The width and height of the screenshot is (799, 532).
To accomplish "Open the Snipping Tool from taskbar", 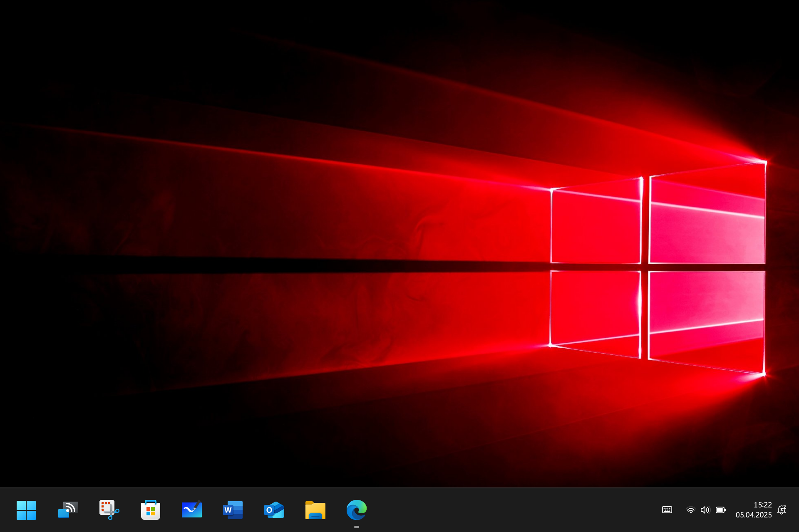I will (x=109, y=510).
